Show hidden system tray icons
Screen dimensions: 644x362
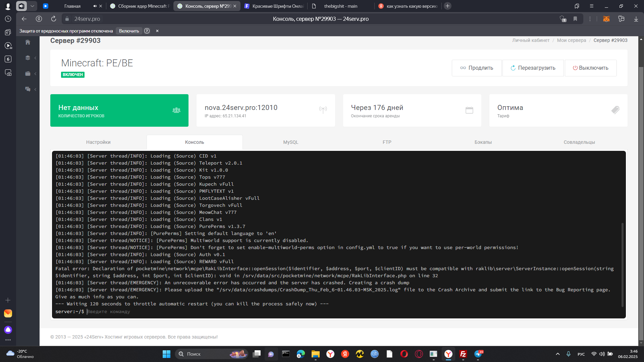[557, 354]
